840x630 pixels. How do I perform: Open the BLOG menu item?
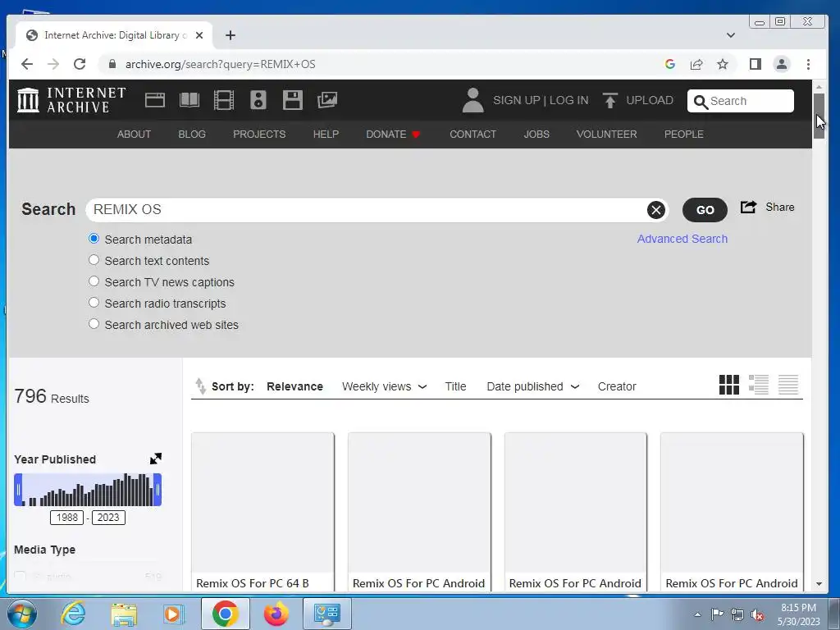192,135
